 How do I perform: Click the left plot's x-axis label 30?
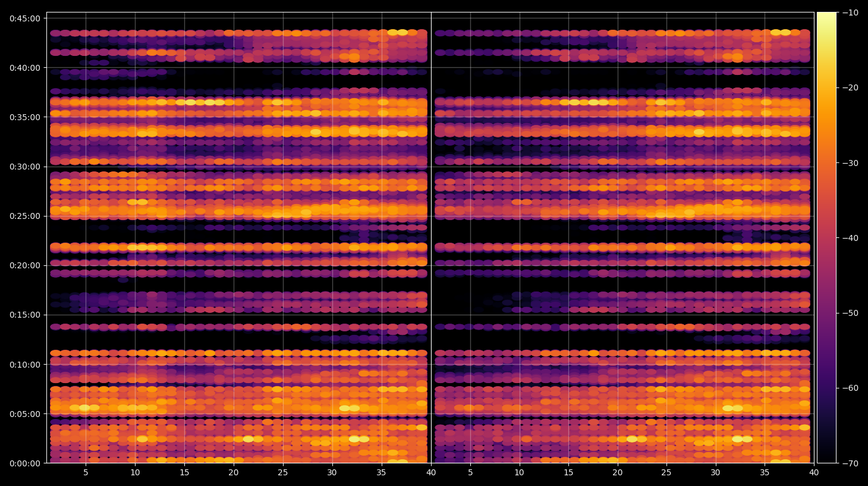tap(332, 473)
